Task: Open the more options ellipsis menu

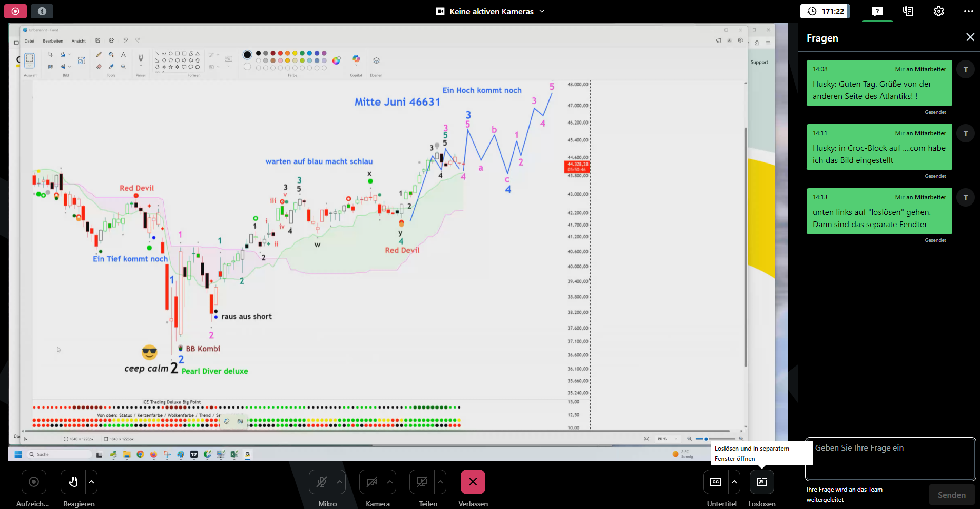Action: tap(968, 11)
